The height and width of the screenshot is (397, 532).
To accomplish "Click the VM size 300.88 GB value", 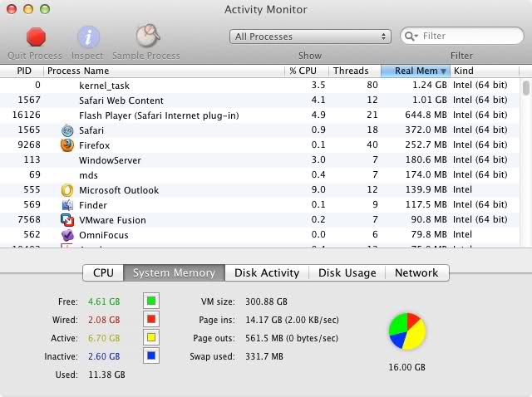I will 266,301.
